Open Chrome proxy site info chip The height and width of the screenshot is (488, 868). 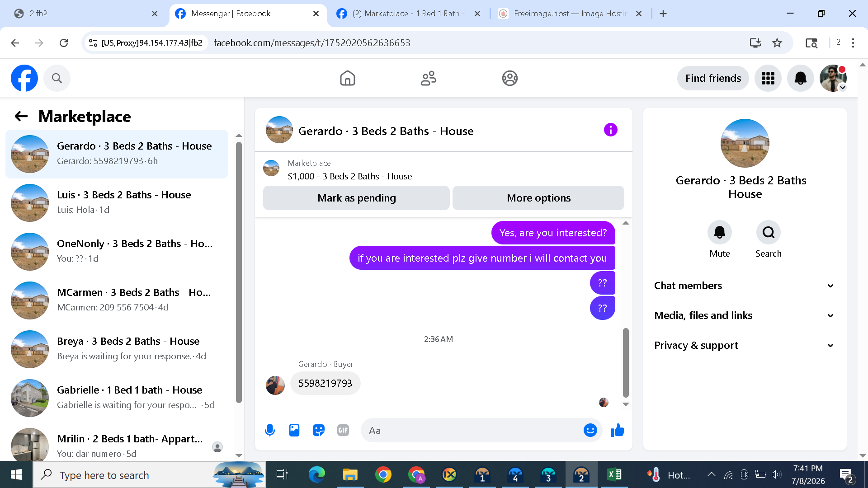tap(146, 43)
